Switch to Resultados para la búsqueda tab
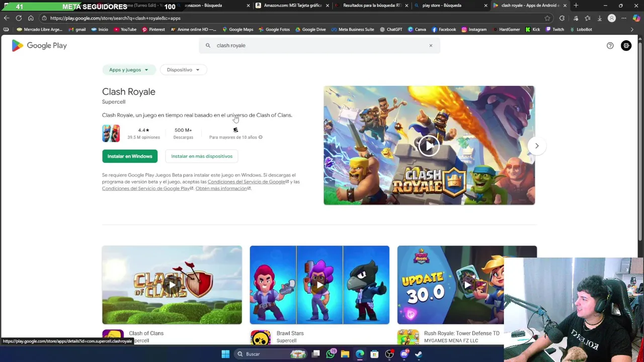The width and height of the screenshot is (644, 362). [372, 6]
